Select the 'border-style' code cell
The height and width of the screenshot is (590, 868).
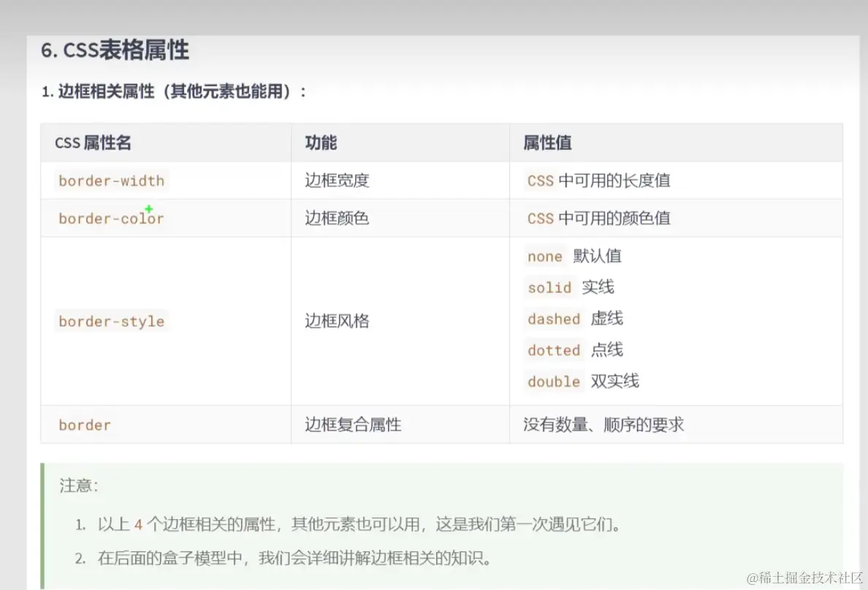point(111,322)
